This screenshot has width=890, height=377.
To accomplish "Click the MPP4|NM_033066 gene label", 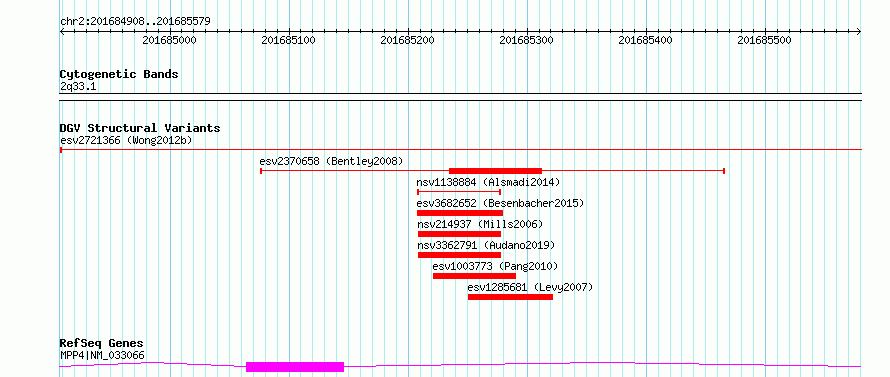I will click(x=102, y=356).
